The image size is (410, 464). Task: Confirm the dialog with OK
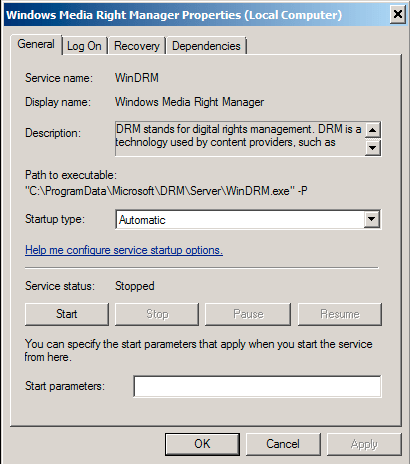[202, 444]
